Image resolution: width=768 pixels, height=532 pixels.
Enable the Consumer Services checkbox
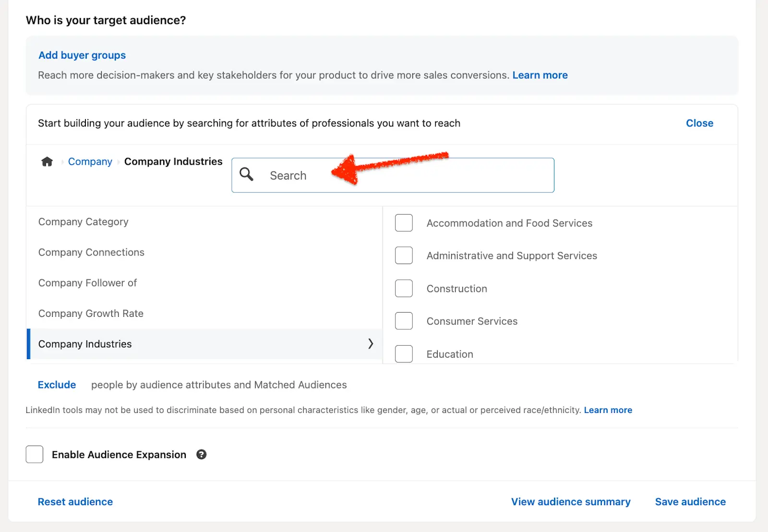coord(404,321)
